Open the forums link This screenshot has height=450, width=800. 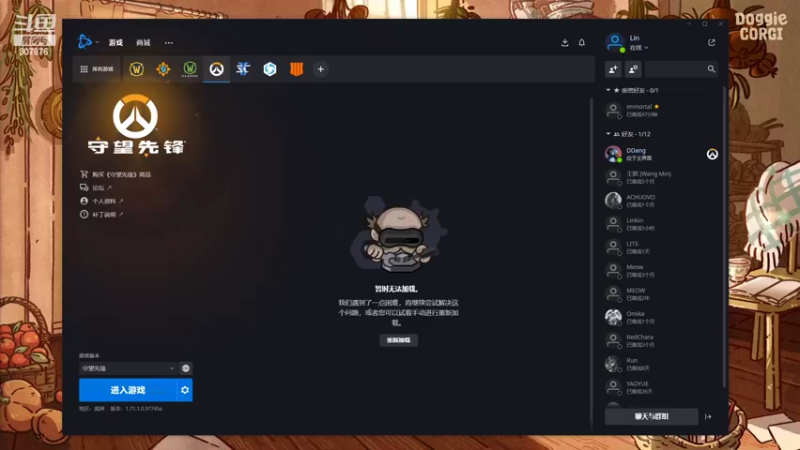click(96, 188)
